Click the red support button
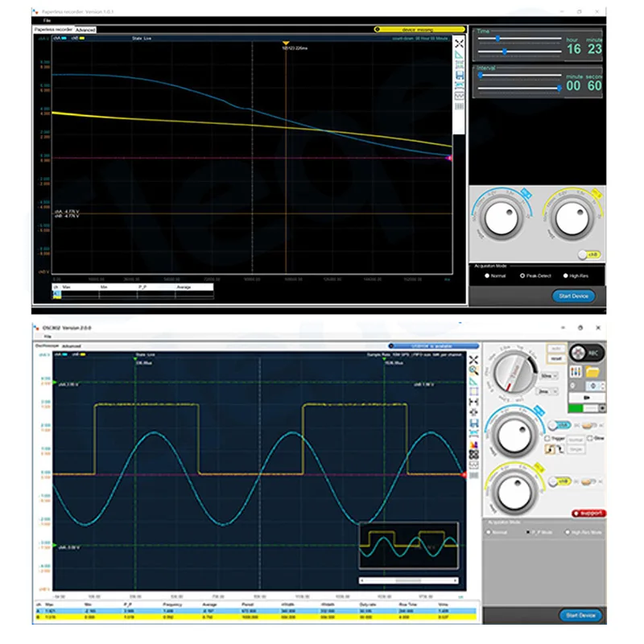Image resolution: width=644 pixels, height=644 pixels. [589, 514]
